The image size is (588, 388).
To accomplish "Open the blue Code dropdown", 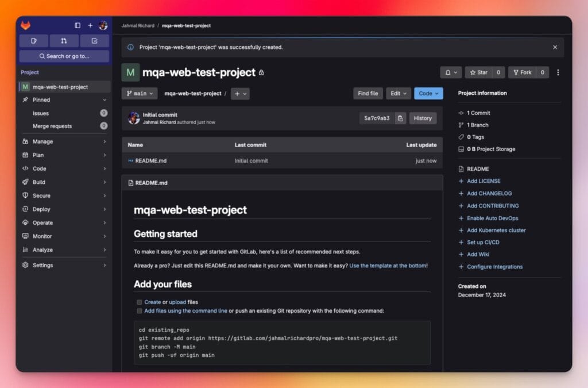I will point(428,94).
